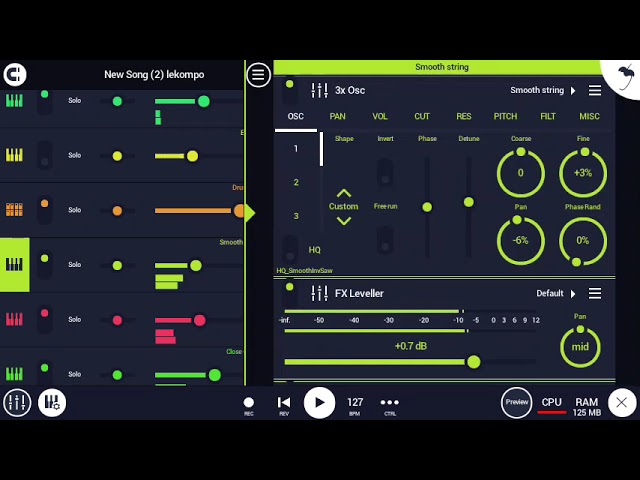Select the first green keyboard track icon

[14, 100]
